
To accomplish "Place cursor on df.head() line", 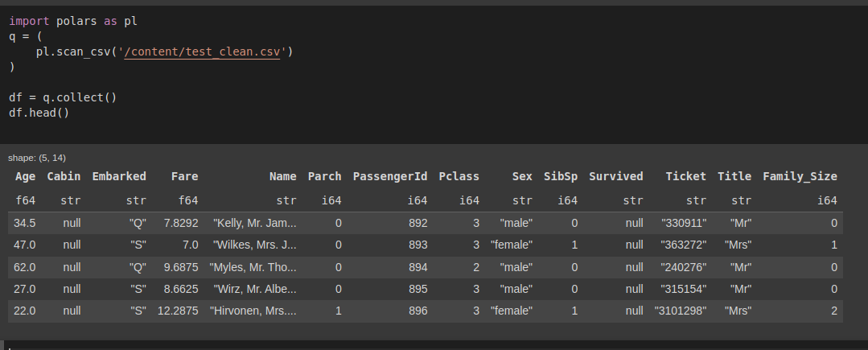I will point(39,113).
